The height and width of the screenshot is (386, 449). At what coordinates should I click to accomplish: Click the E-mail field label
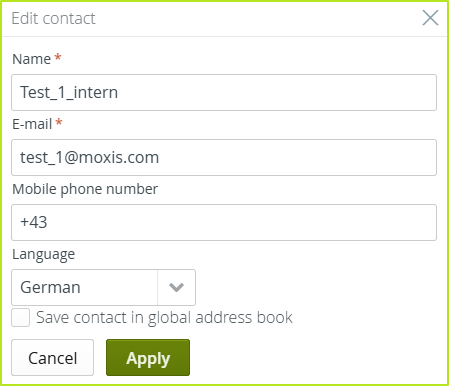click(32, 124)
